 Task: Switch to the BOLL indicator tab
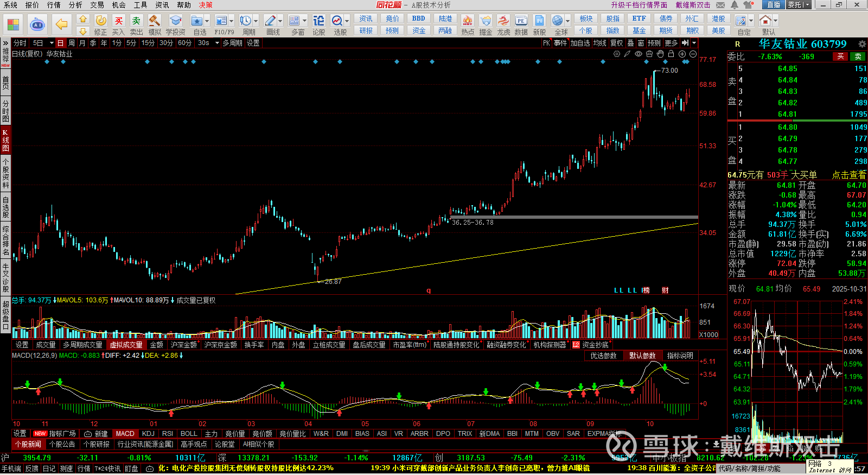189,434
